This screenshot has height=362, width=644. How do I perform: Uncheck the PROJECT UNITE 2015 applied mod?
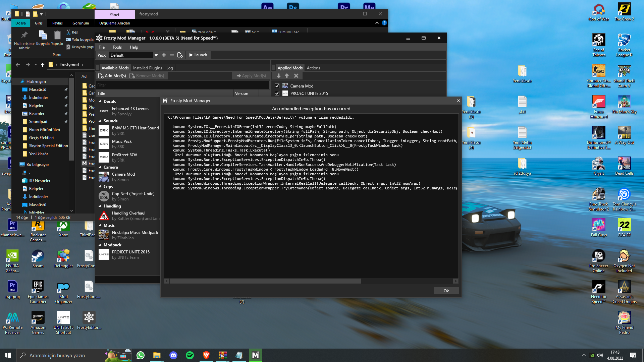277,94
